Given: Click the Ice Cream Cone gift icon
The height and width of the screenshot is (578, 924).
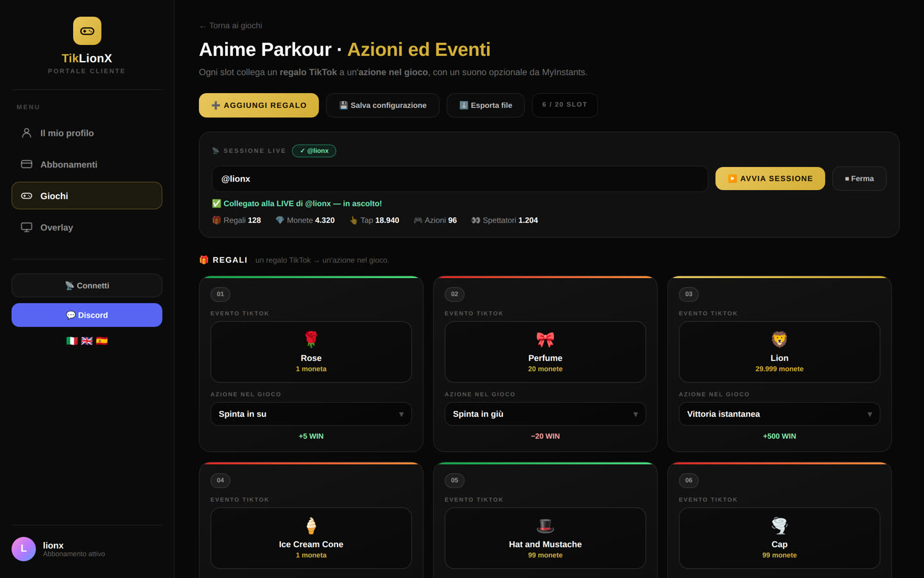Looking at the screenshot, I should pos(311,525).
